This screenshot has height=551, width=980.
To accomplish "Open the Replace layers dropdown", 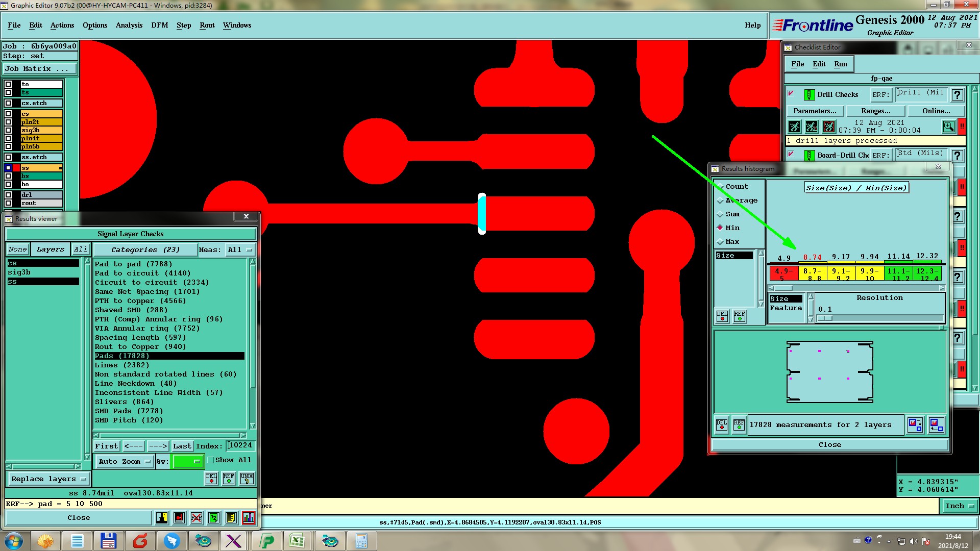I will [48, 479].
